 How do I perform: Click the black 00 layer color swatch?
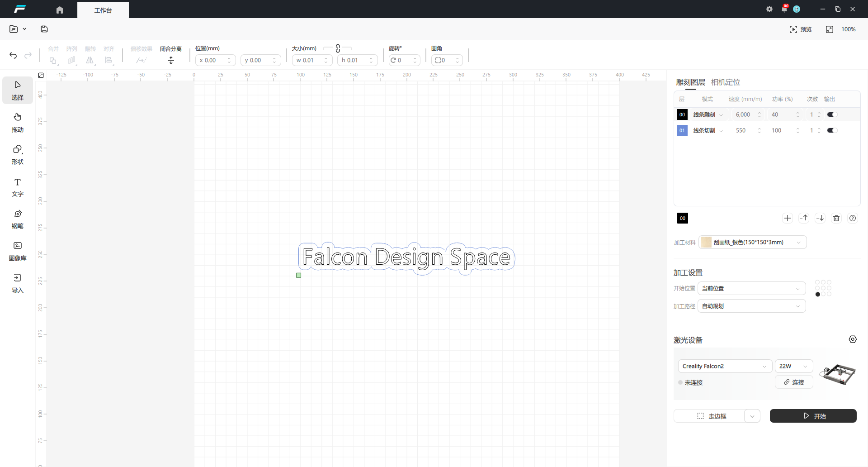tap(682, 218)
